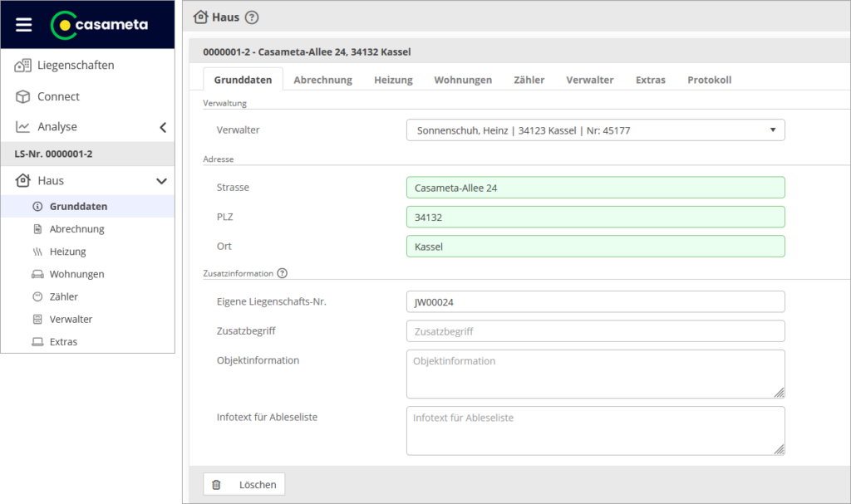Screen dimensions: 851x504
Task: Click the Strasse input field
Action: coord(595,188)
